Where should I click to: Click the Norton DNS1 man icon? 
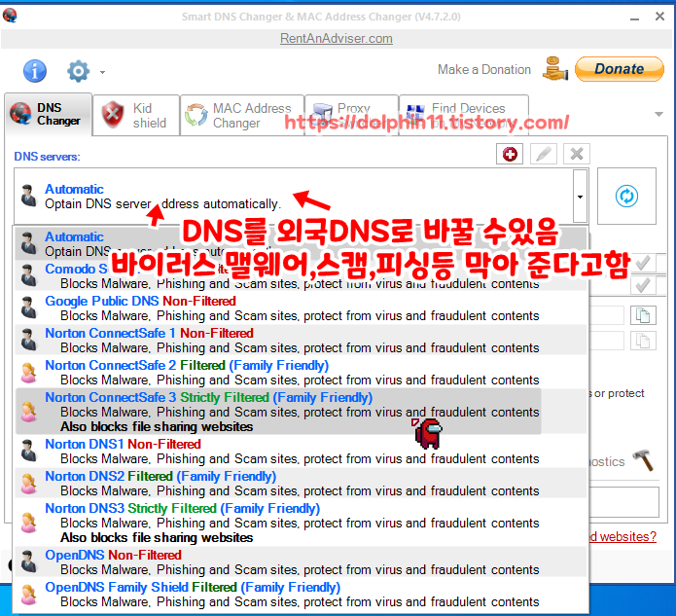[x=29, y=451]
